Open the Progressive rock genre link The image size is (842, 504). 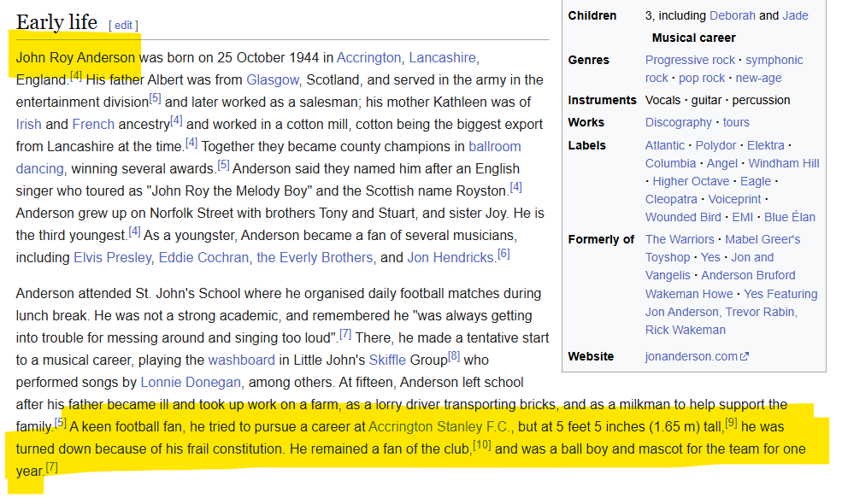[x=690, y=60]
